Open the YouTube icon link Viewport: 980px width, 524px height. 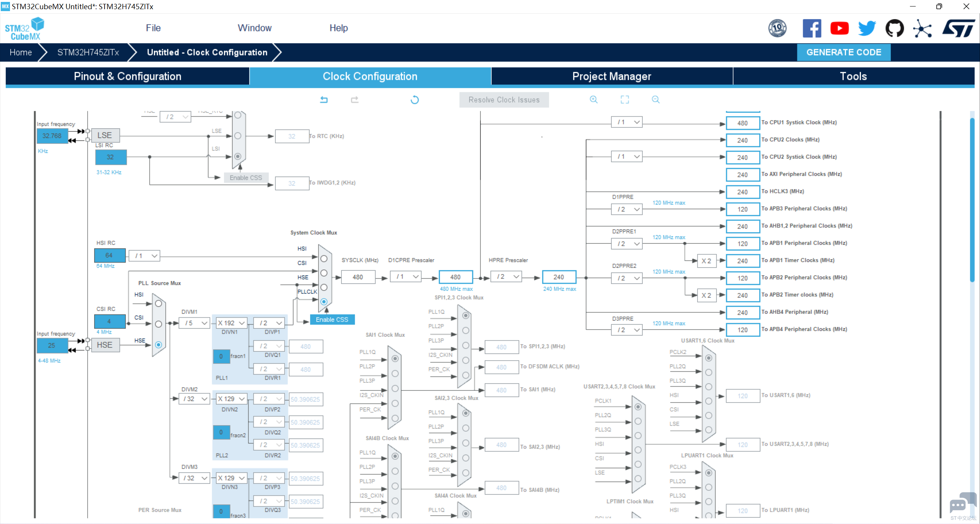[x=840, y=28]
